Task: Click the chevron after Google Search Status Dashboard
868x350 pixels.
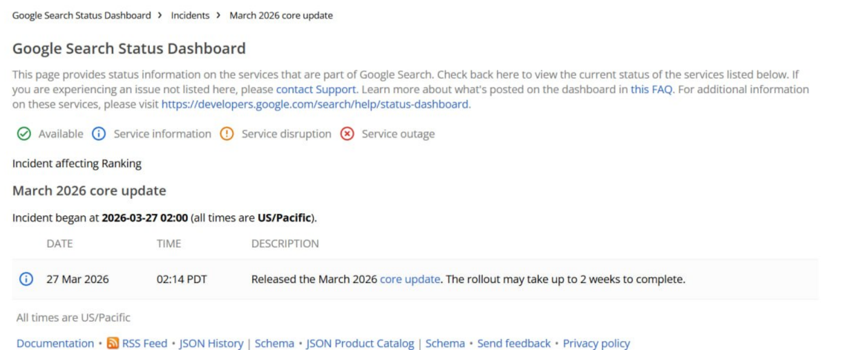Action: point(160,16)
